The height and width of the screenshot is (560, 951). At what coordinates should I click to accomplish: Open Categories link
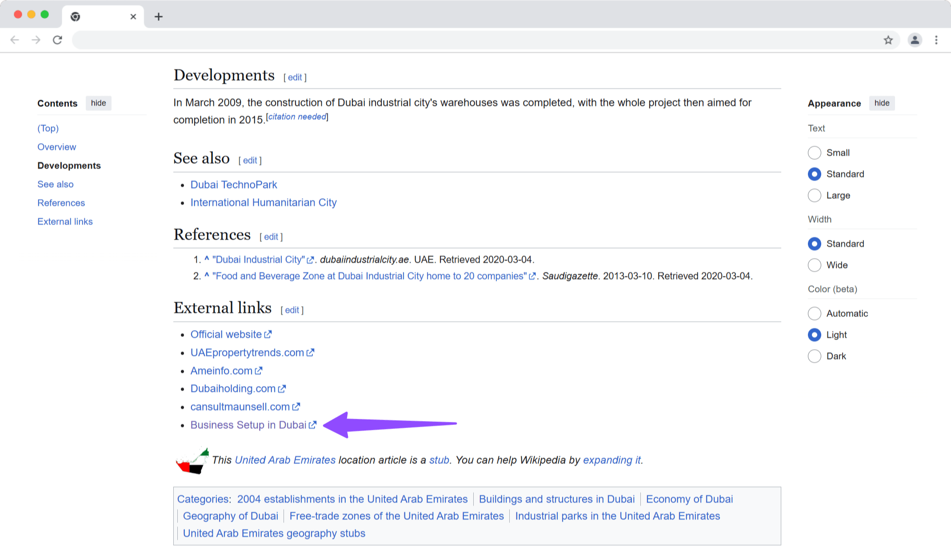[x=203, y=499]
